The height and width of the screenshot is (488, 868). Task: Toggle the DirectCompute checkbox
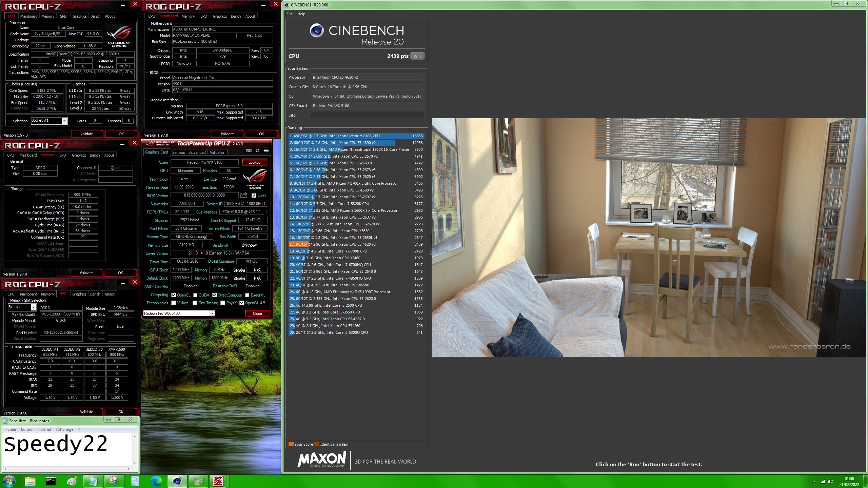(214, 295)
